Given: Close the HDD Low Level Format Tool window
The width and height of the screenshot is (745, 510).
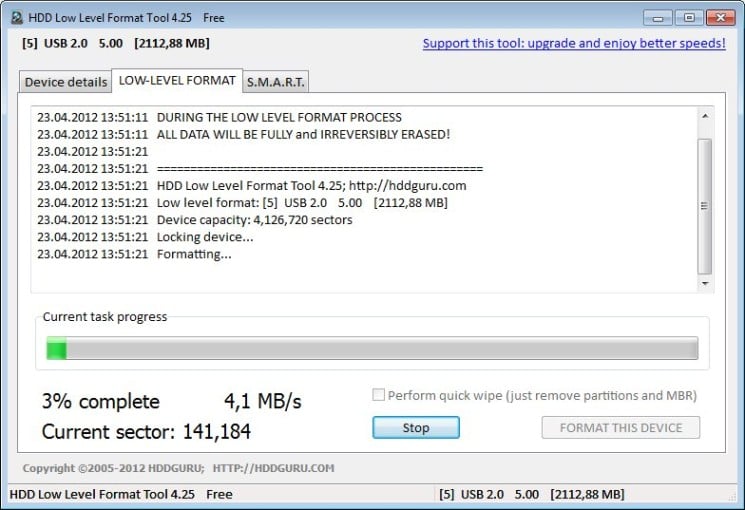Looking at the screenshot, I should coord(721,18).
